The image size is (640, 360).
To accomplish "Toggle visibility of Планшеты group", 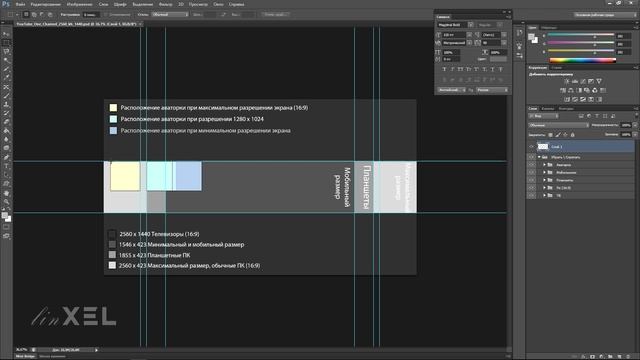I will click(531, 180).
